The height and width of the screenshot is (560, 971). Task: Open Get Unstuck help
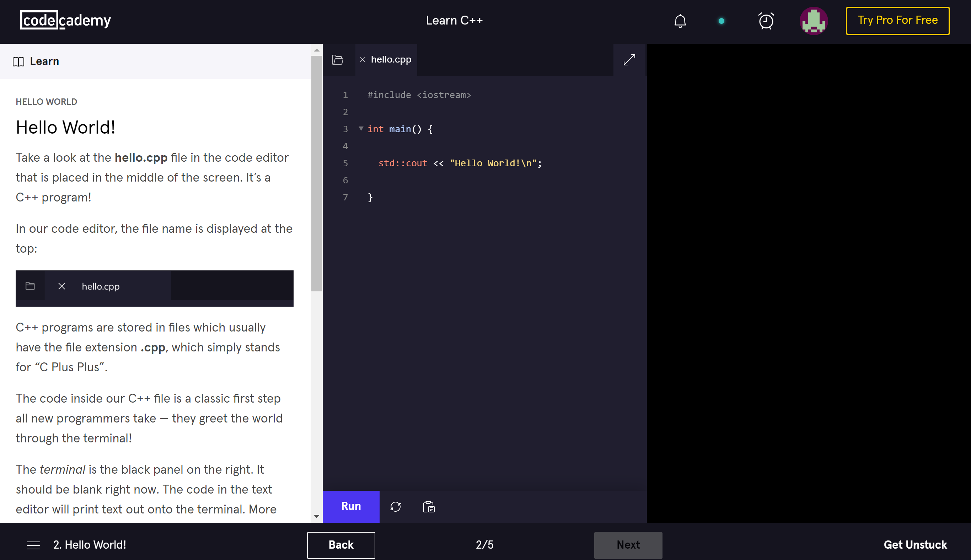(915, 545)
